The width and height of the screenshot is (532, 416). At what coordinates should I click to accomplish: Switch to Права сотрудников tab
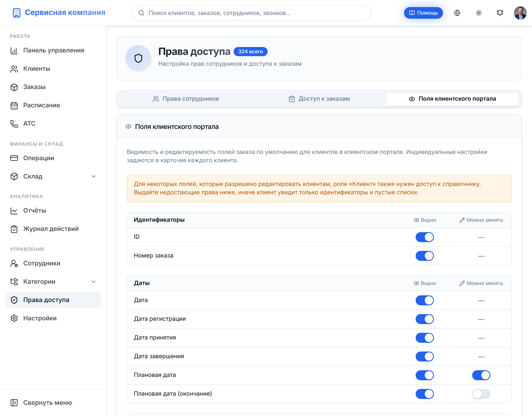[x=186, y=99]
